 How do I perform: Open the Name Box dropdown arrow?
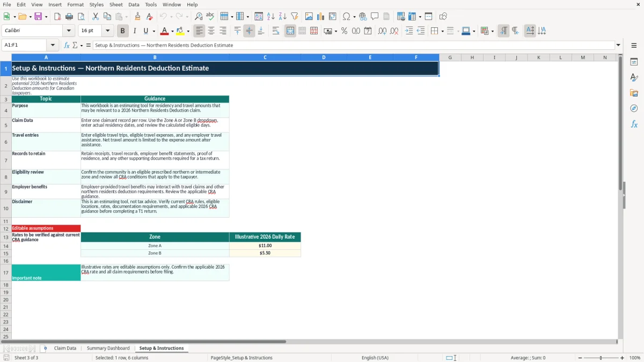53,45
